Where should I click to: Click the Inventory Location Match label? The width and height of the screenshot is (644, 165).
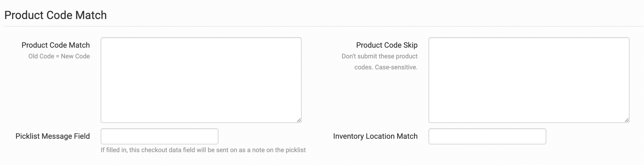pos(375,136)
